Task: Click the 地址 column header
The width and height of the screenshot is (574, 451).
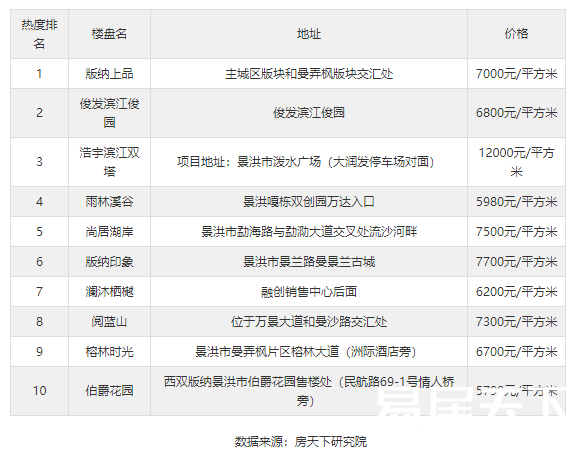Action: coord(309,34)
